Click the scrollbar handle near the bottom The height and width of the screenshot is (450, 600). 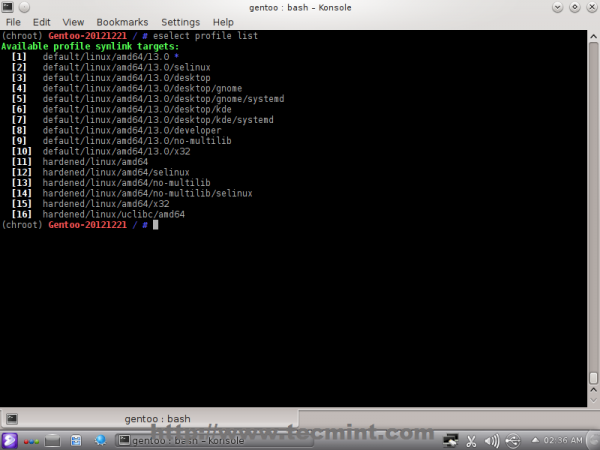pos(593,378)
